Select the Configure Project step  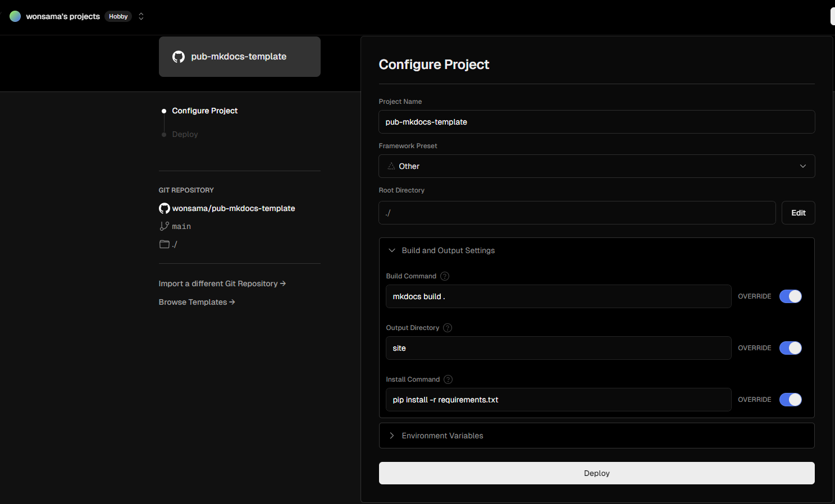point(204,111)
